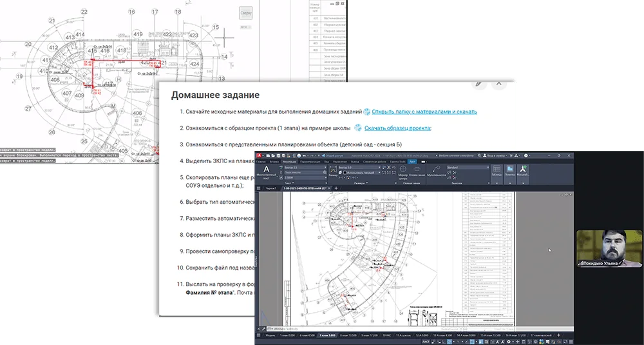Switch to the Чертеж1 drawing tab

(x=271, y=188)
